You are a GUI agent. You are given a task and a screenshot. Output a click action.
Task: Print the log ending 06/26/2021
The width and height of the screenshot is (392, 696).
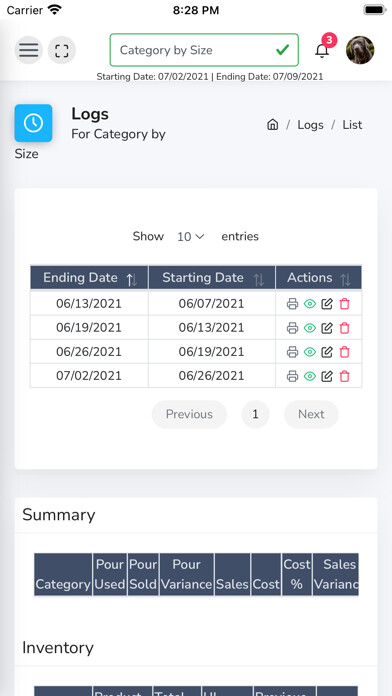coord(292,352)
